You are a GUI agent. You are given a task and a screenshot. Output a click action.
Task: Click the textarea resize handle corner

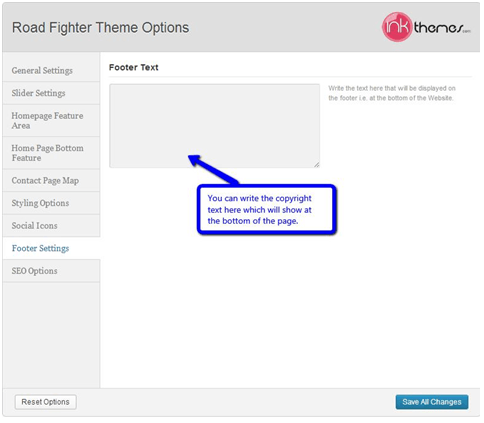click(x=316, y=164)
